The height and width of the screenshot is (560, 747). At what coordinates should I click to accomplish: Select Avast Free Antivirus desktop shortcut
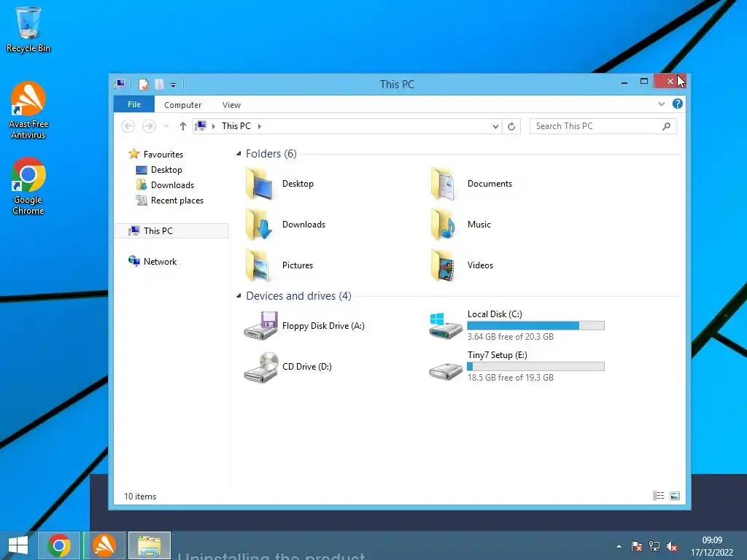coord(28,111)
